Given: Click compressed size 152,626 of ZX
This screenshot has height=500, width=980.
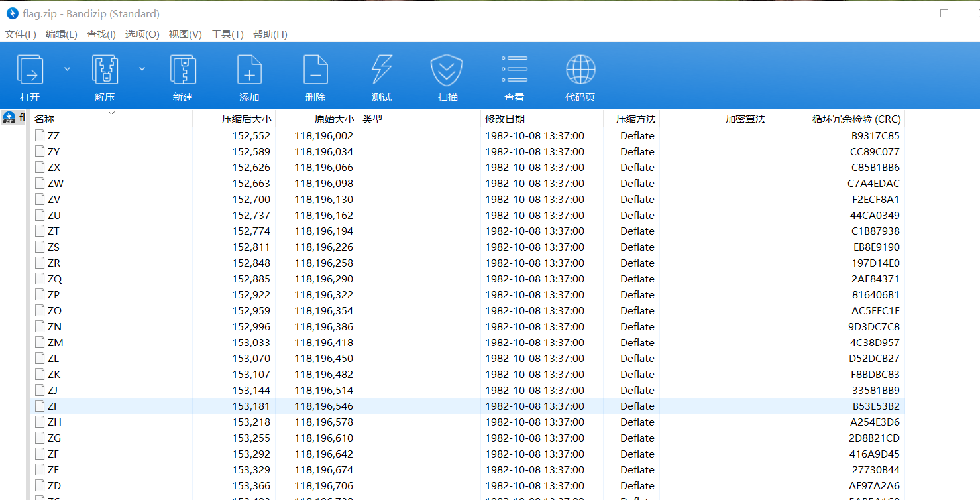Looking at the screenshot, I should (x=251, y=168).
